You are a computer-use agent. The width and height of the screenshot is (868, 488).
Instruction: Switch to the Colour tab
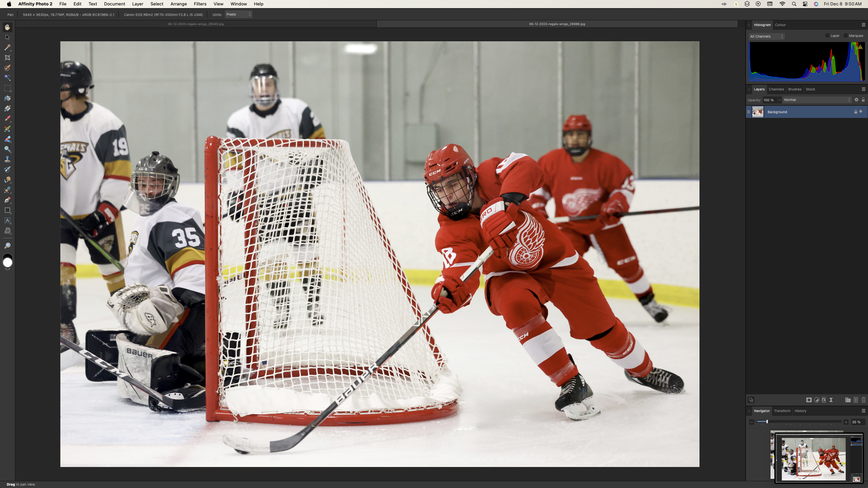(x=780, y=25)
